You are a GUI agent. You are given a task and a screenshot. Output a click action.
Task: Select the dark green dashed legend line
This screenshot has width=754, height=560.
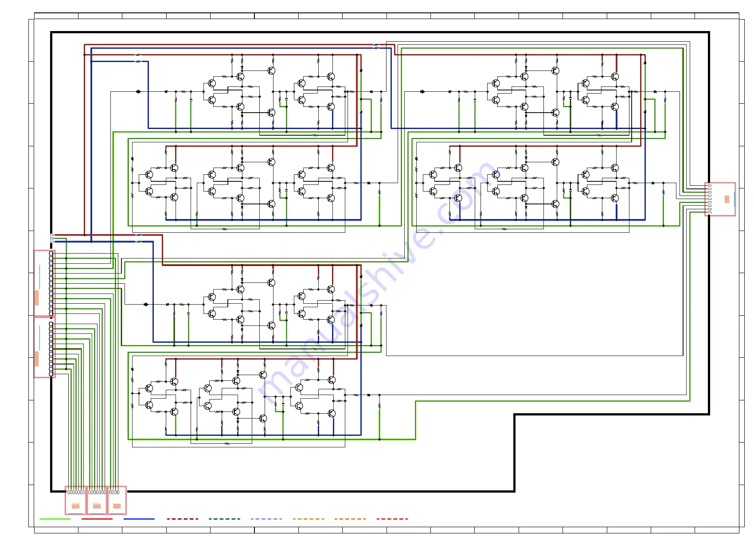(x=224, y=519)
